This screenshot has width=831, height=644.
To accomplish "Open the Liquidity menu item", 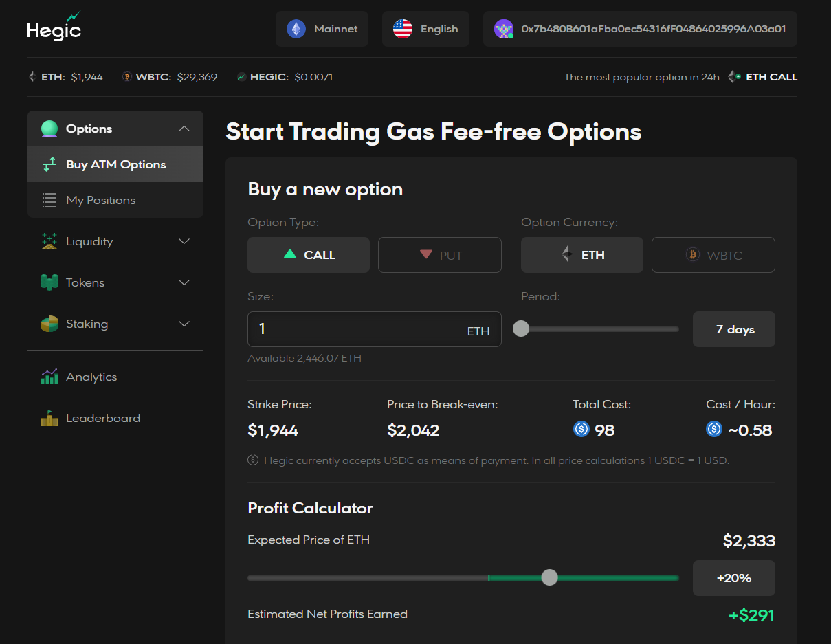I will 115,241.
